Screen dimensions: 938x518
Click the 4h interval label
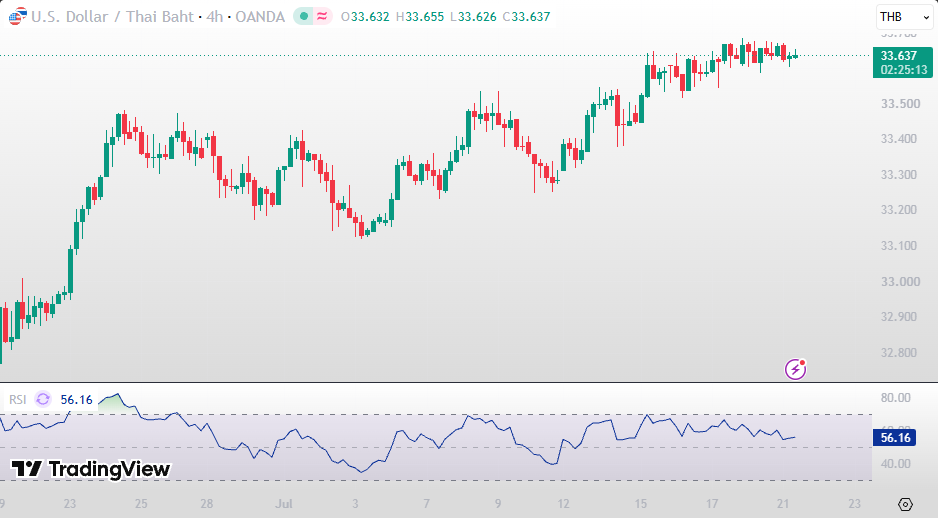(214, 17)
